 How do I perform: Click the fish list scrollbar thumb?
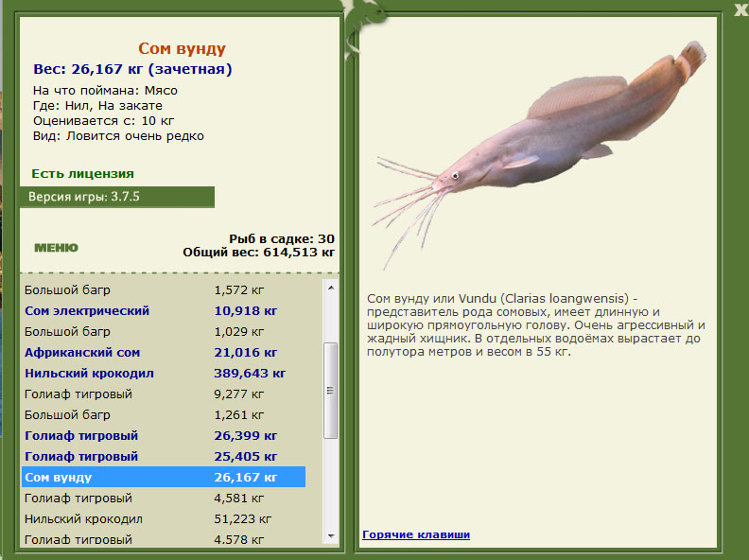pos(331,391)
